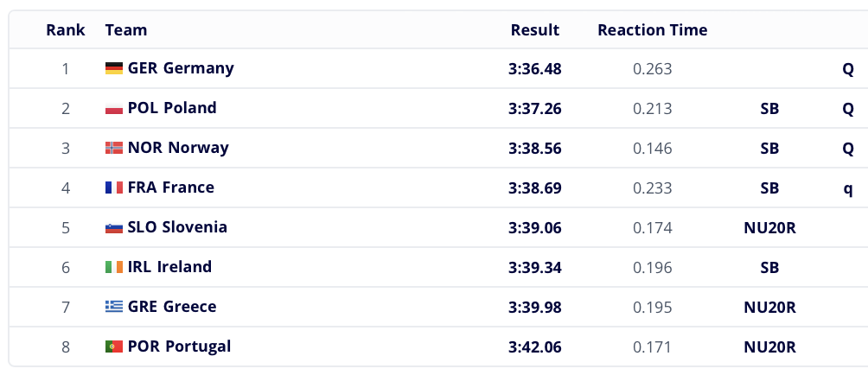The height and width of the screenshot is (375, 868).
Task: Click the Germany flag icon
Action: tap(114, 68)
